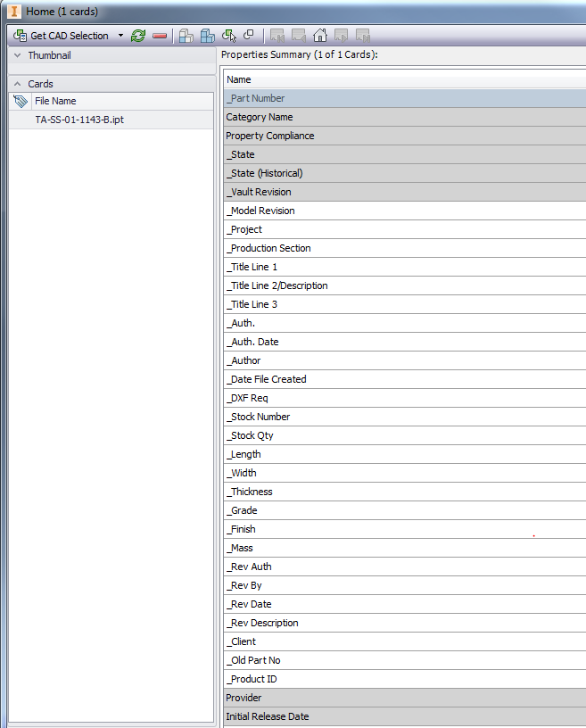586x728 pixels.
Task: Select the _Title Line 1 row
Action: [404, 267]
